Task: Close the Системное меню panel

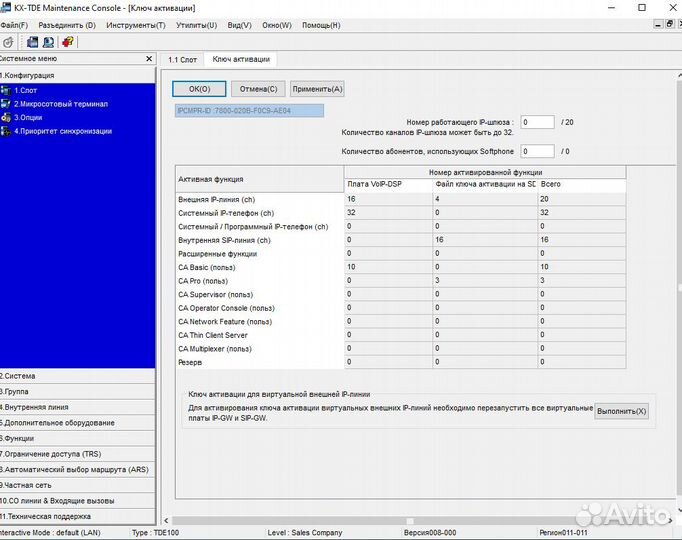Action: tap(149, 60)
